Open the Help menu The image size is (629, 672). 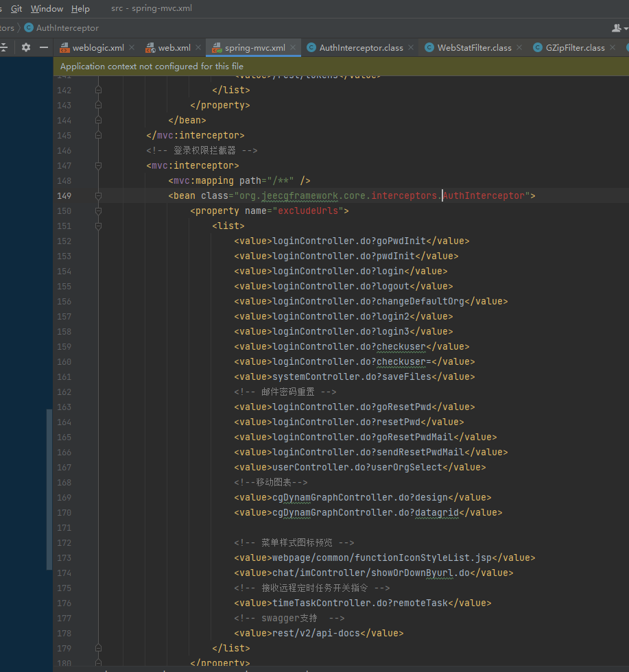pyautogui.click(x=80, y=9)
